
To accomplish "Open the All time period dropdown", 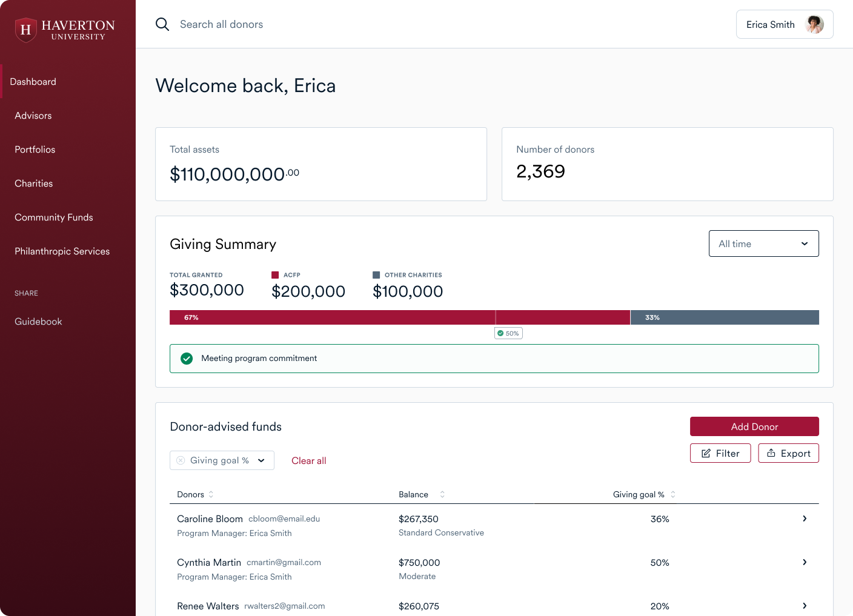I will pos(763,243).
